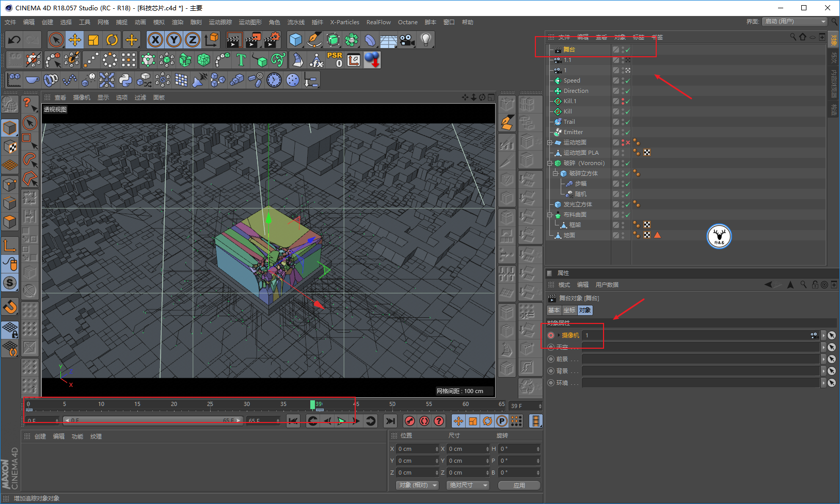Click the Undo arrow icon
The height and width of the screenshot is (504, 840).
14,40
